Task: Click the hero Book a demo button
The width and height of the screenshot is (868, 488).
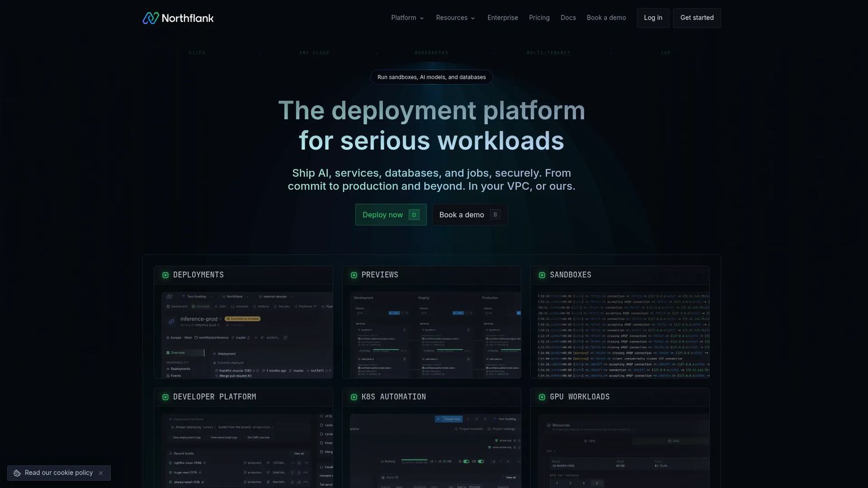Action: pos(470,214)
